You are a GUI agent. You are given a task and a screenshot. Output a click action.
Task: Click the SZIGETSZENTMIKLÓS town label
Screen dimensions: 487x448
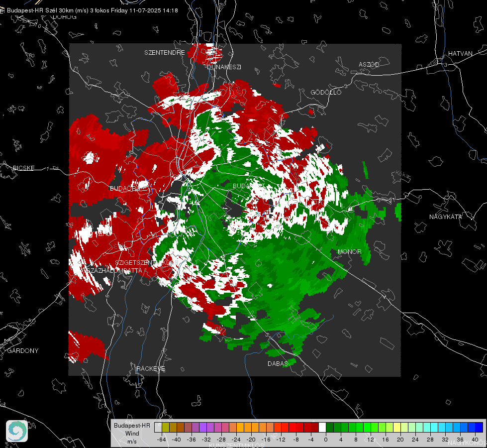pyautogui.click(x=147, y=263)
